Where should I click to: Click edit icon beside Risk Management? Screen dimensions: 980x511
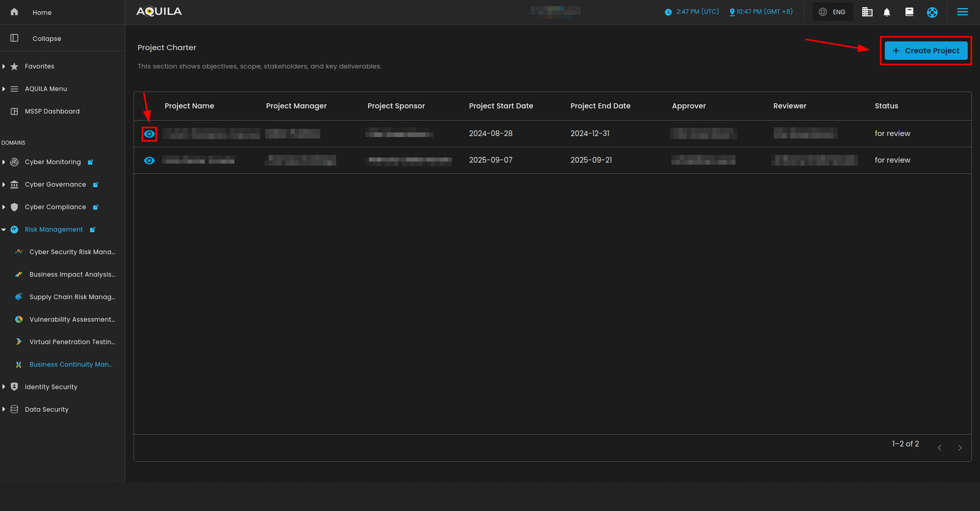tap(93, 230)
